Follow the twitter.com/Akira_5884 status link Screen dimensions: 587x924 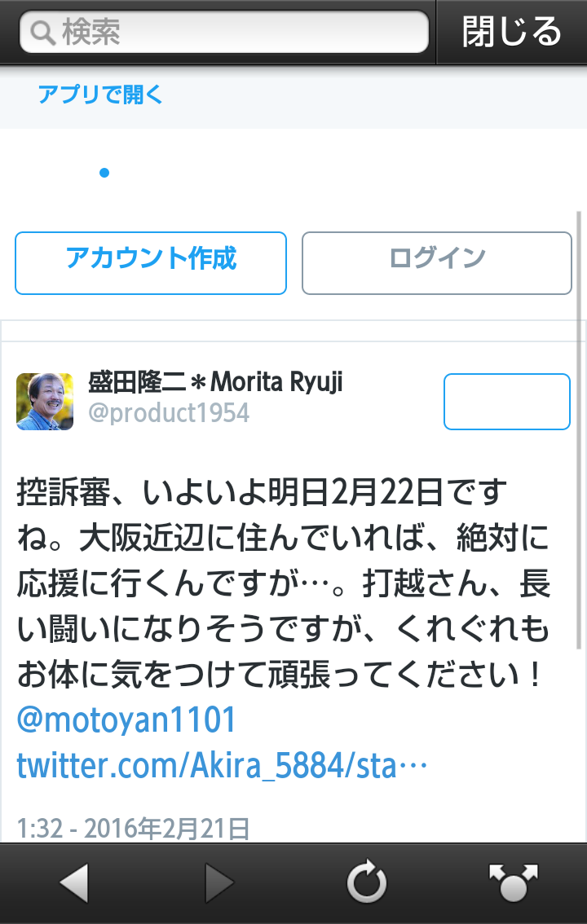click(222, 765)
